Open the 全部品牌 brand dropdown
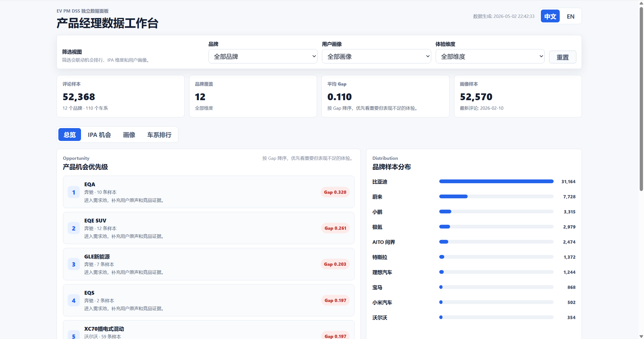Viewport: 644px width, 339px height. (263, 56)
